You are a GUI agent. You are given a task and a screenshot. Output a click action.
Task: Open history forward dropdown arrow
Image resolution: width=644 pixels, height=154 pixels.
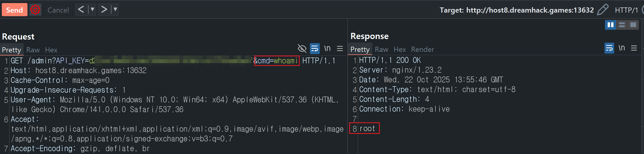[x=115, y=10]
